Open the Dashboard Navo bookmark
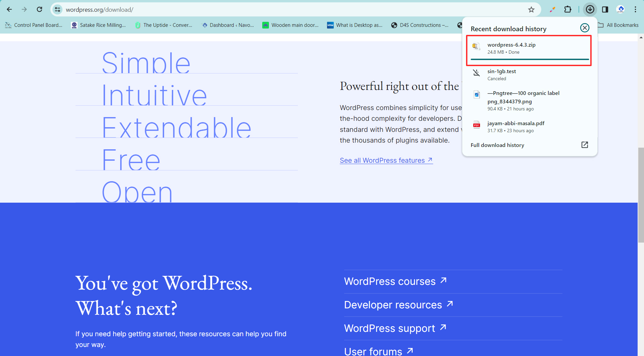644x356 pixels. coord(228,25)
